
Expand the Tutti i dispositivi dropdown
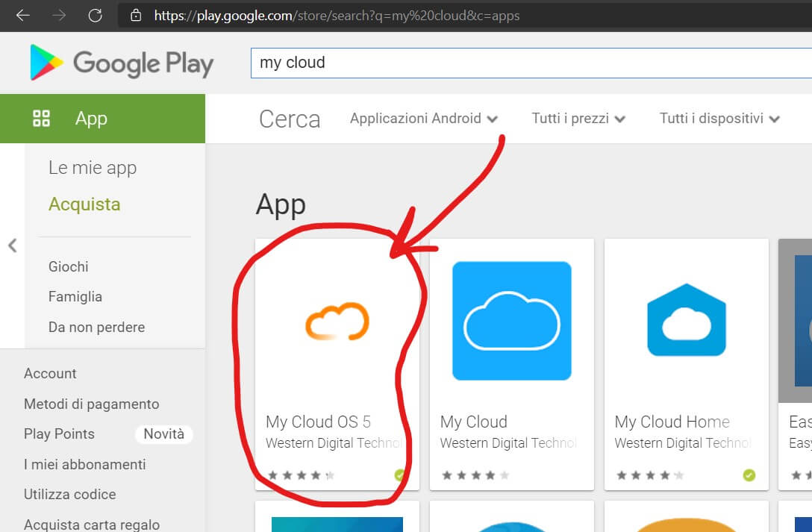[x=719, y=119]
